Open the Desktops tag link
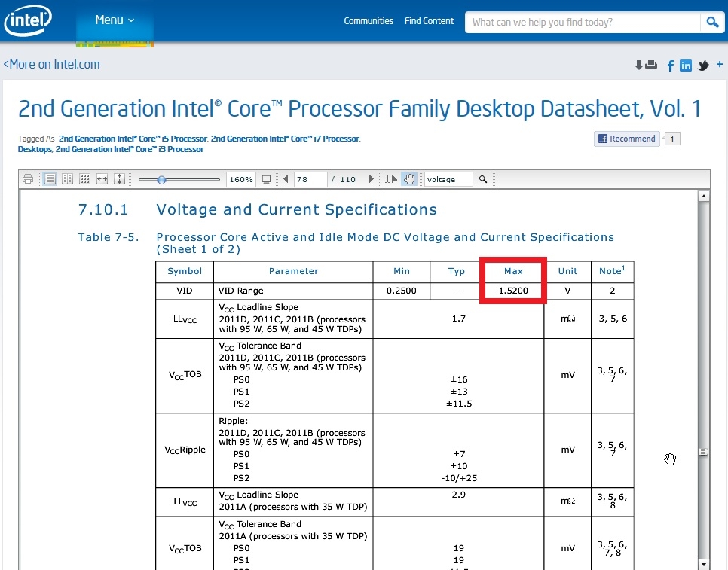Viewport: 728px width, 570px height. point(35,149)
